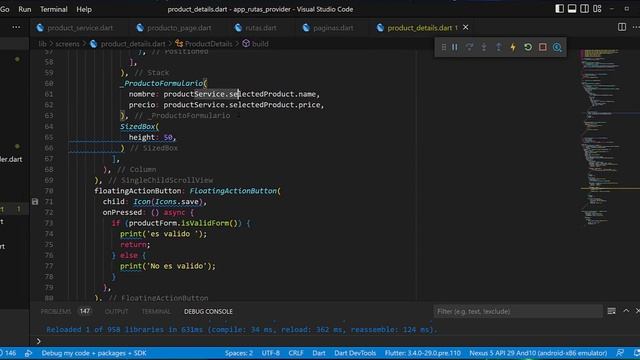Toggle primary side bar layout icon

pyautogui.click(x=560, y=9)
